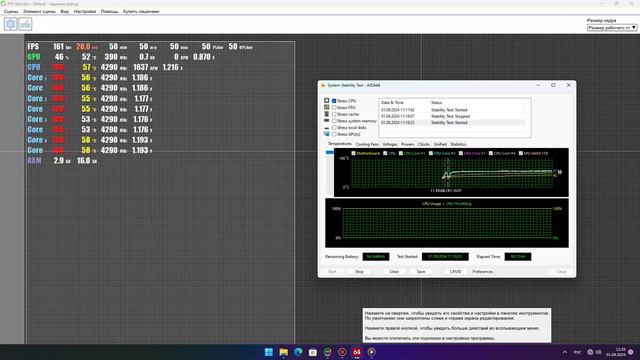Switch to the Unified tab
This screenshot has width=640, height=360.
point(440,144)
